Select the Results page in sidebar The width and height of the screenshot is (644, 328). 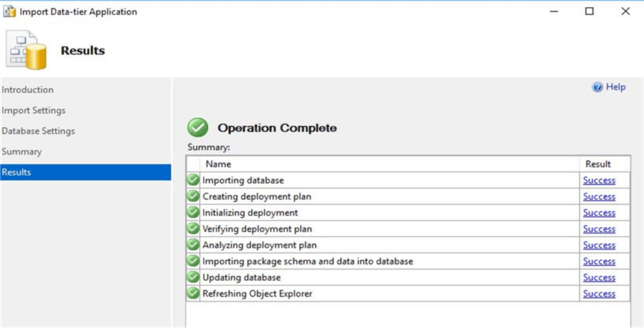click(x=16, y=172)
